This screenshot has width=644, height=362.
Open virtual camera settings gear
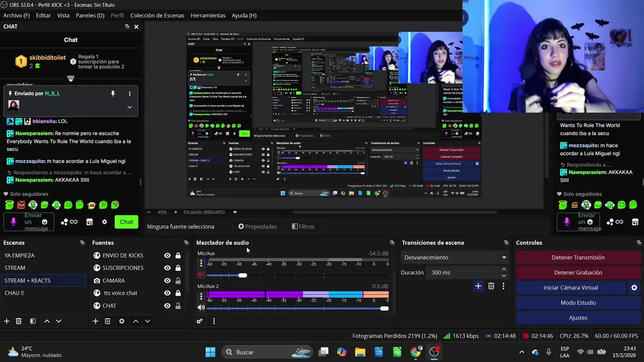tap(634, 288)
